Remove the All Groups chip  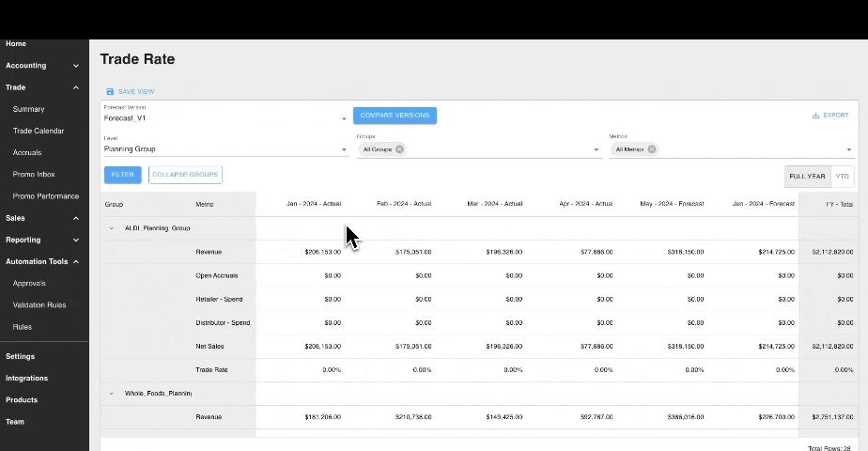(399, 149)
